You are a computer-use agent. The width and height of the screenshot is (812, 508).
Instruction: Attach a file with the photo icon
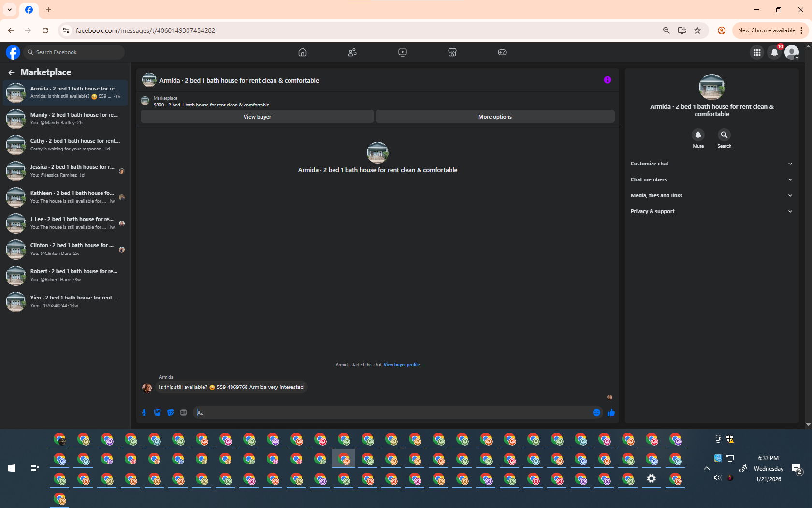pos(157,413)
